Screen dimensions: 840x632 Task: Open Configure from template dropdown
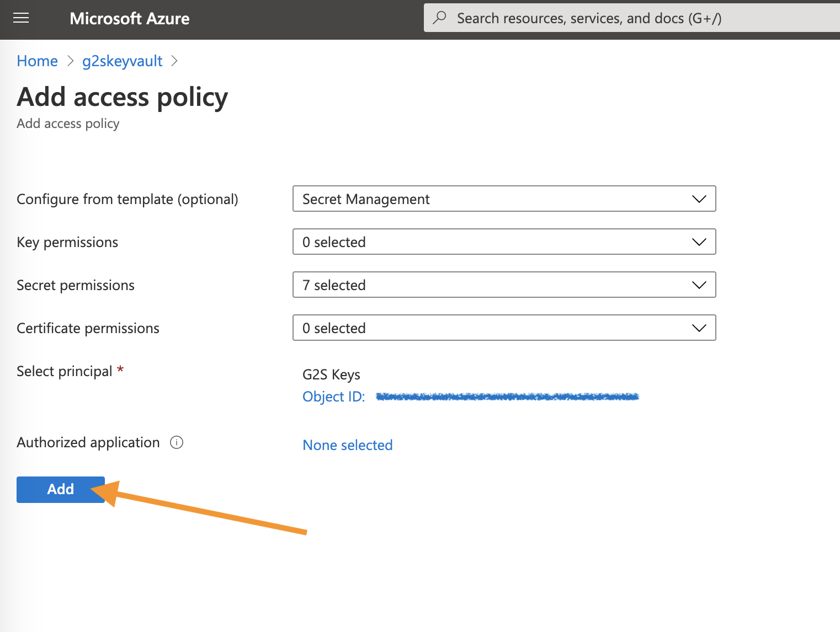504,199
